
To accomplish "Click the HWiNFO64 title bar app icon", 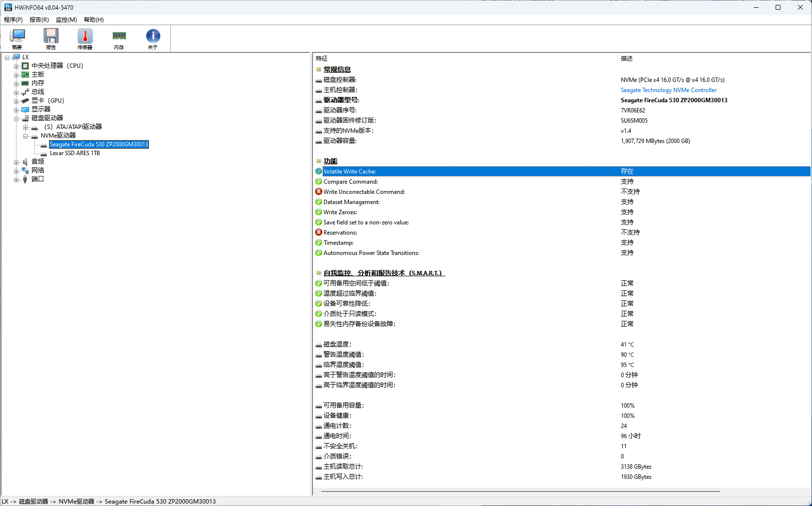I will pyautogui.click(x=8, y=7).
